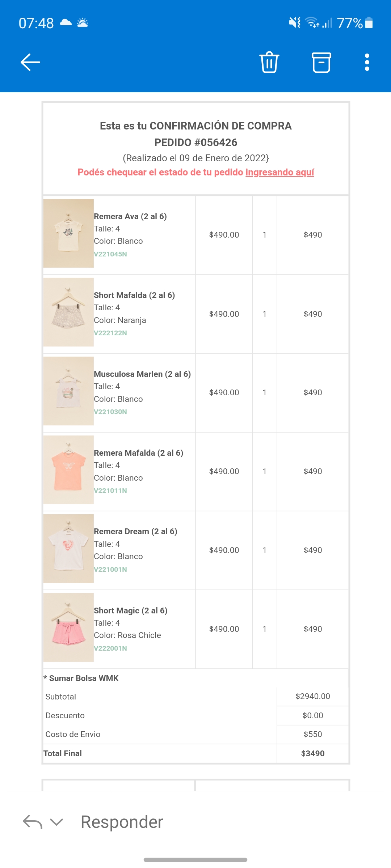Image resolution: width=391 pixels, height=868 pixels.
Task: Tap the Short Magic pink shorts image
Action: point(68,627)
